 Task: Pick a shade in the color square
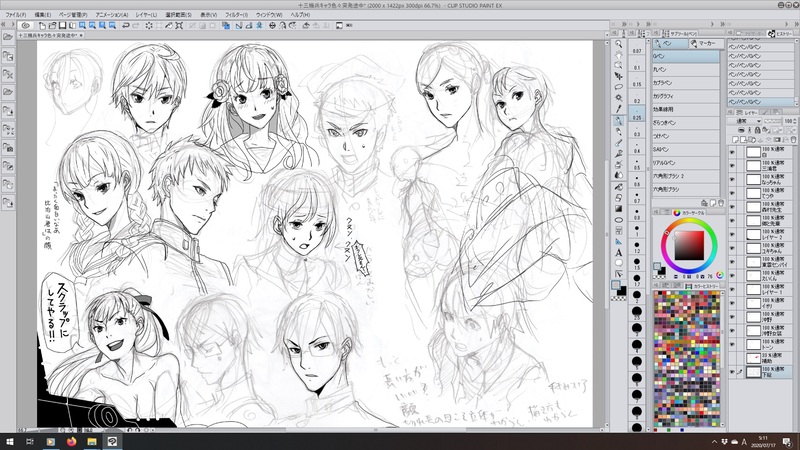[x=689, y=246]
